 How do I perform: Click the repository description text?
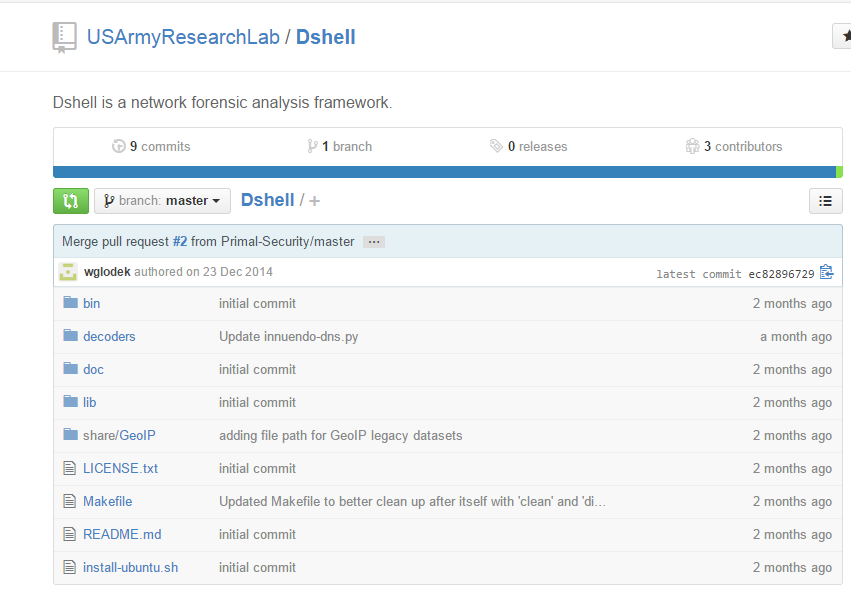pos(223,103)
